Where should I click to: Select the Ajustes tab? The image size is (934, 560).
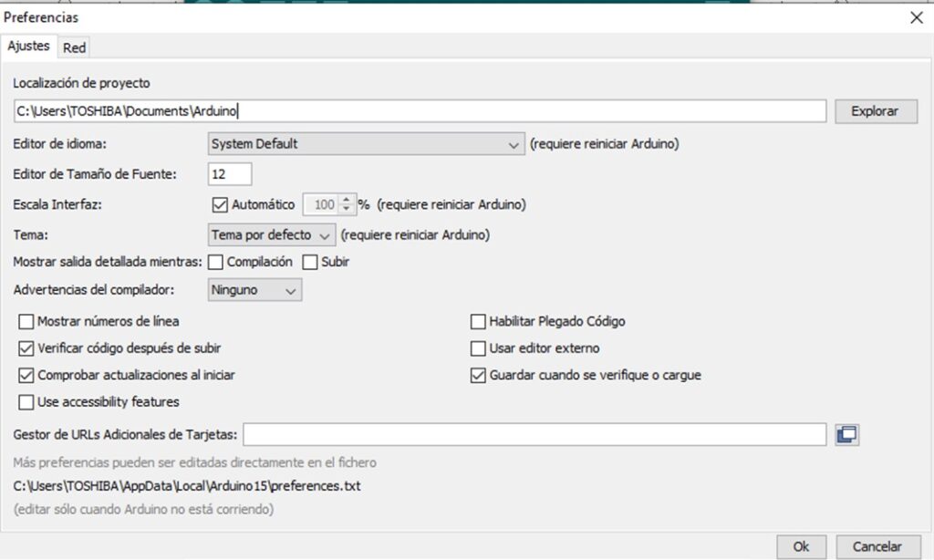28,47
